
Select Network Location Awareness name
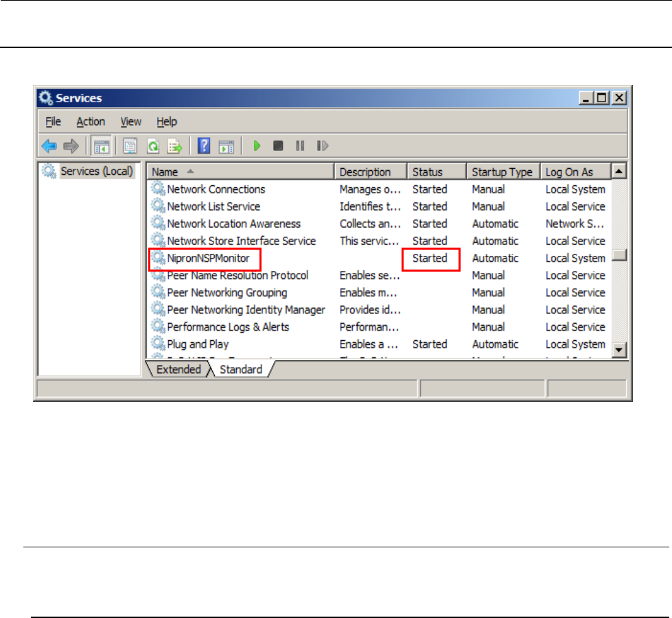pos(233,224)
